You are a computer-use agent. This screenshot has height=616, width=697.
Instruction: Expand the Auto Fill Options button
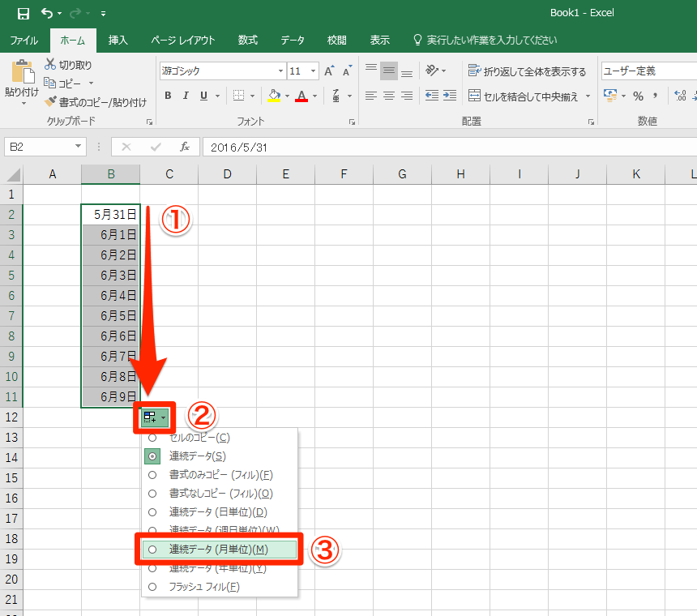tap(154, 417)
